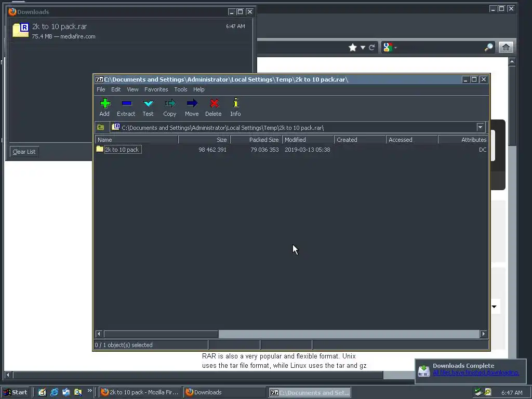Click the 0 / 1 object(s) selected status

(x=124, y=345)
